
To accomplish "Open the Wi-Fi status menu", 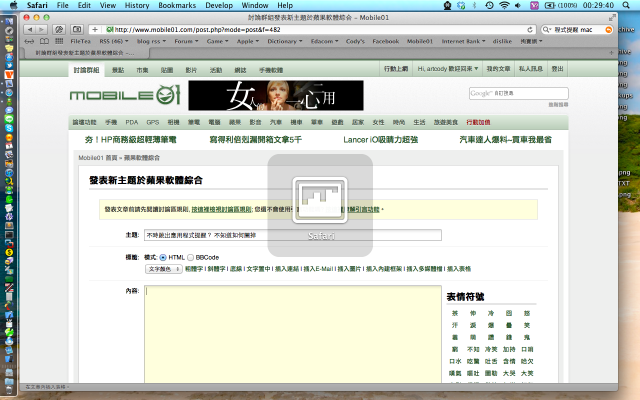I will click(x=504, y=5).
